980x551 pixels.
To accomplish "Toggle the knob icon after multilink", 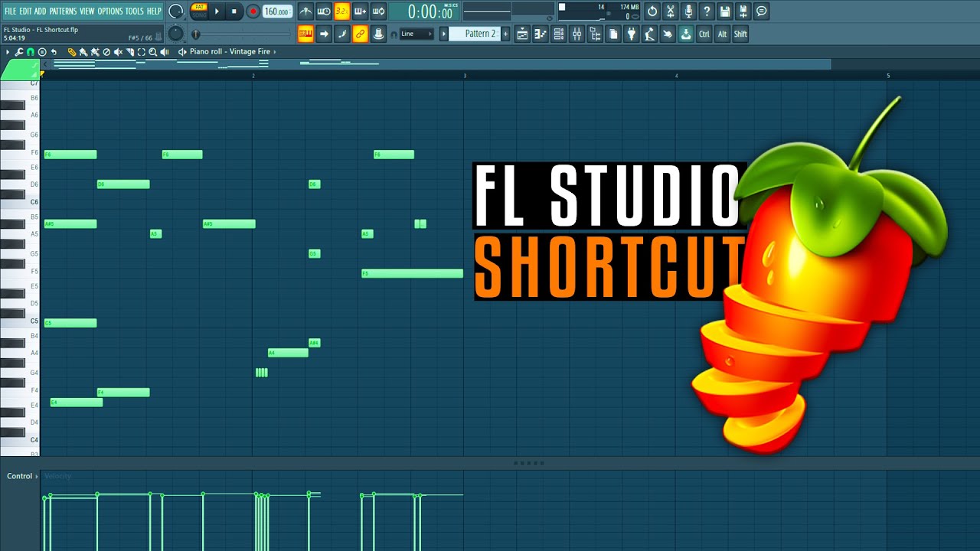I will pos(378,34).
